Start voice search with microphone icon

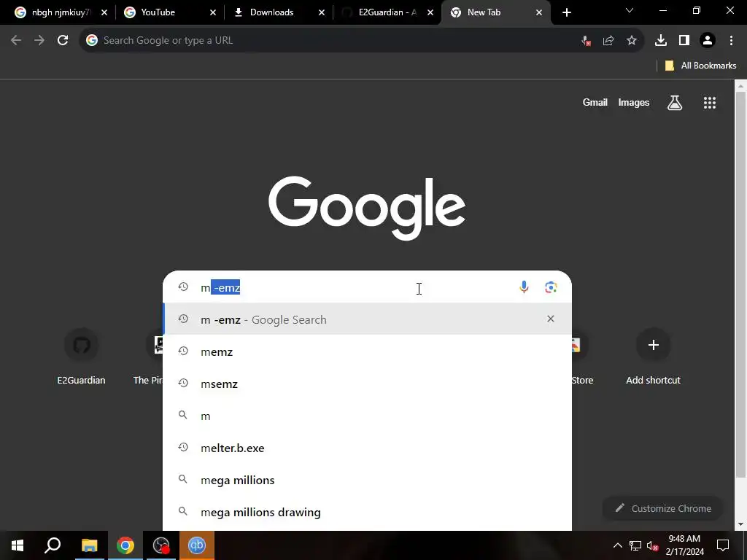[x=524, y=287]
